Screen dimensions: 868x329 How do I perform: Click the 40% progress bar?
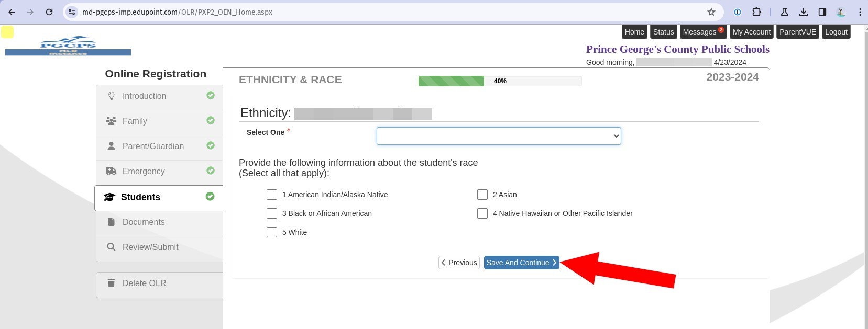499,81
